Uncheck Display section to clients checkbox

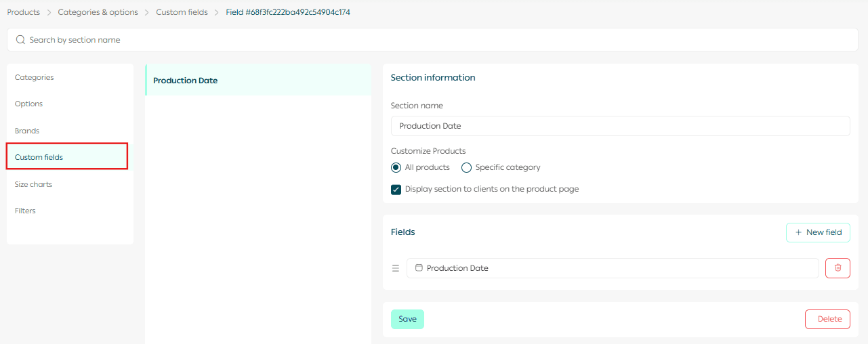click(396, 190)
